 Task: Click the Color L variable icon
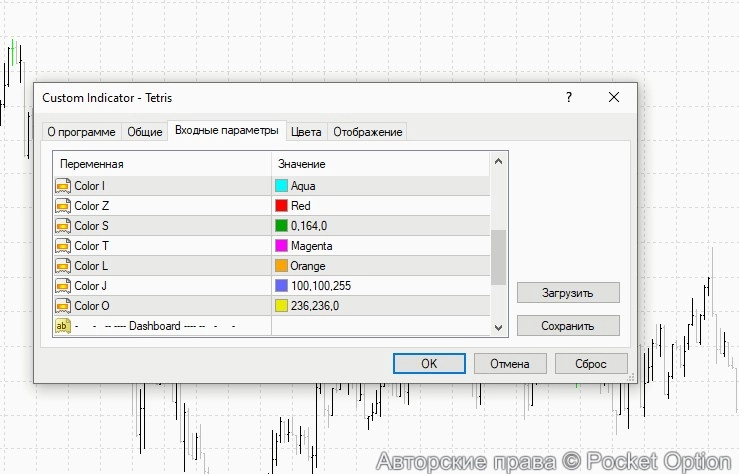click(x=63, y=266)
